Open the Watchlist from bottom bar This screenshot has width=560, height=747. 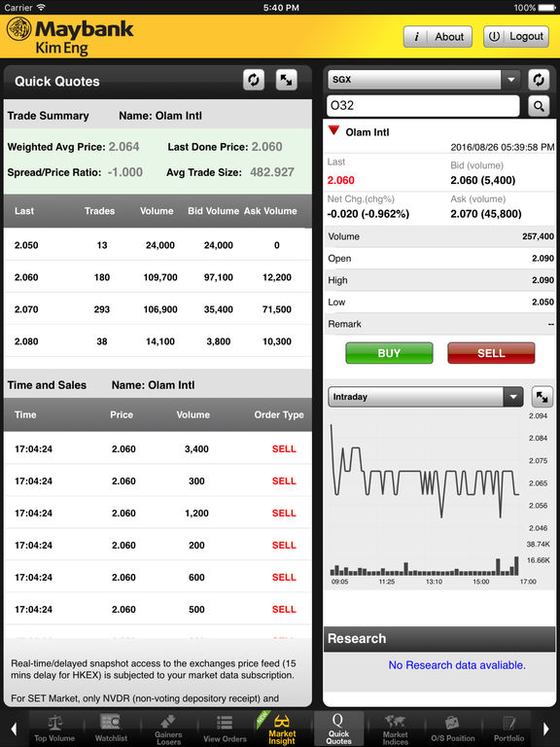111,729
